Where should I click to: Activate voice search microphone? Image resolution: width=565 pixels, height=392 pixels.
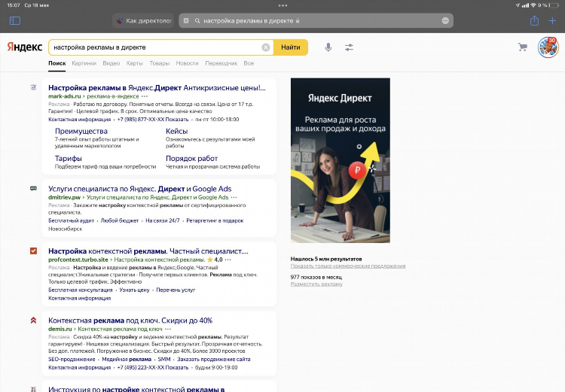point(328,47)
